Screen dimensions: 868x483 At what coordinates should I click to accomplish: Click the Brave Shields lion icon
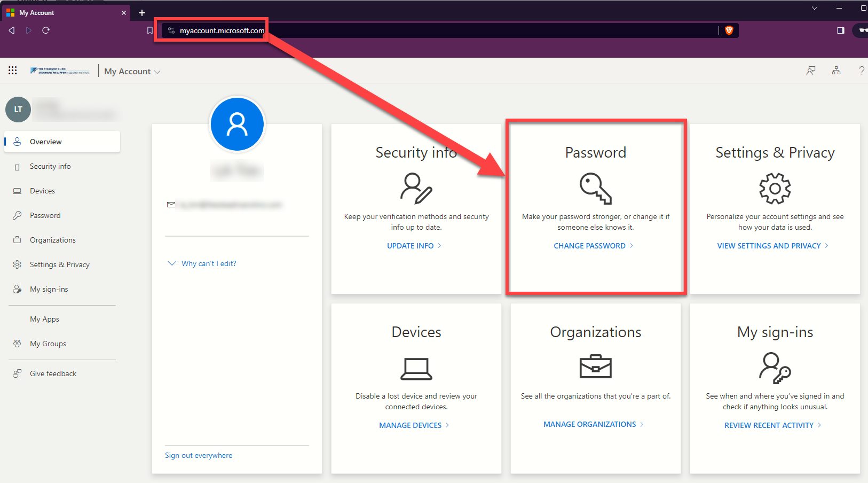729,30
